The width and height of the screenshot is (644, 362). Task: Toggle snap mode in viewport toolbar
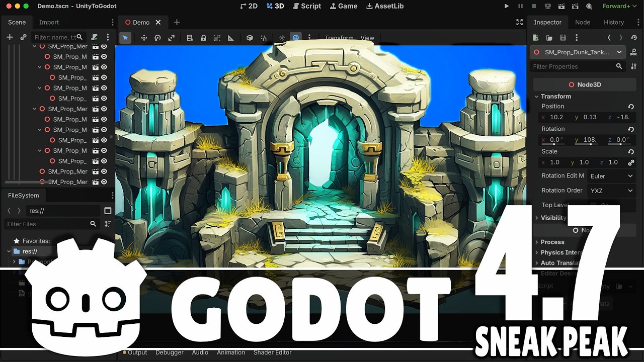(x=263, y=38)
